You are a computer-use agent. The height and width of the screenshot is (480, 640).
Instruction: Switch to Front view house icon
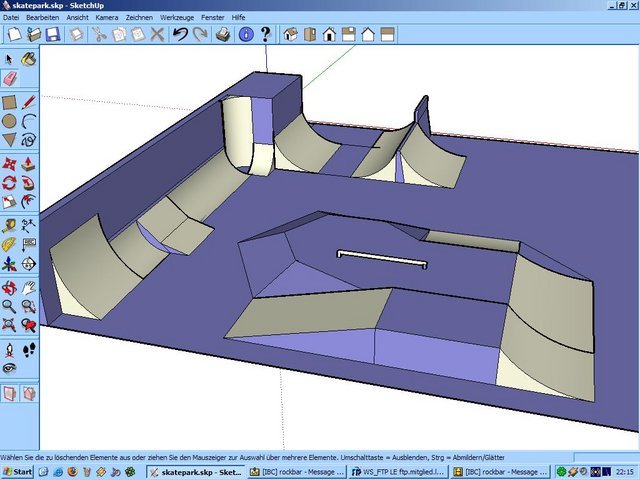coord(329,34)
